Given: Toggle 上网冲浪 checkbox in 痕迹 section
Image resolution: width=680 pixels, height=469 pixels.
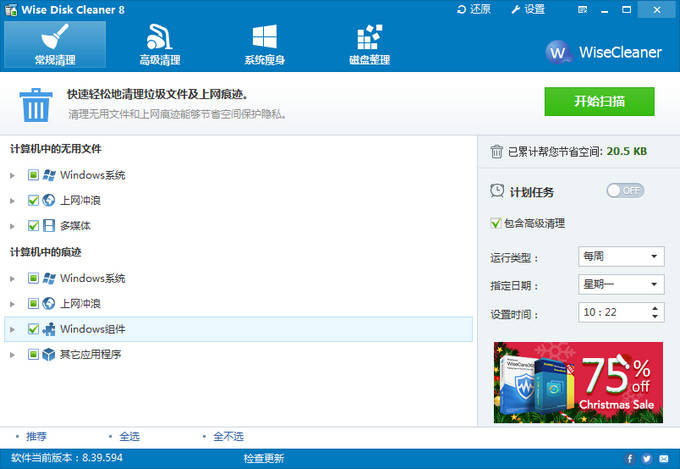Looking at the screenshot, I should point(33,303).
